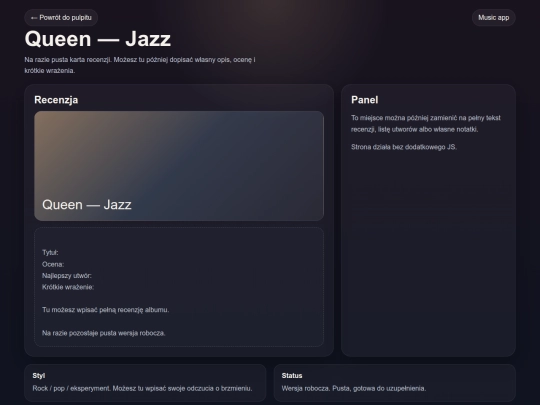Click the 'Styl' card heading
The height and width of the screenshot is (405, 540).
coord(39,375)
